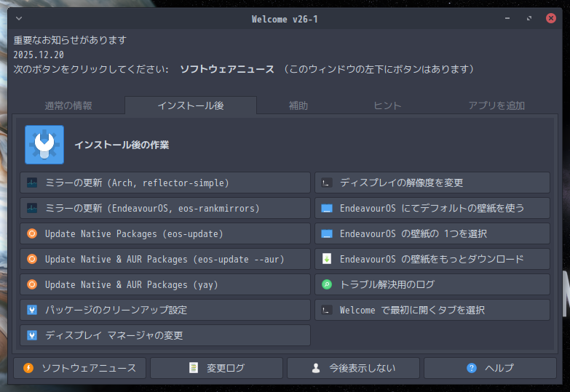Image resolution: width=570 pixels, height=392 pixels.
Task: Click the インストール後の作業 heading text
Action: (122, 145)
